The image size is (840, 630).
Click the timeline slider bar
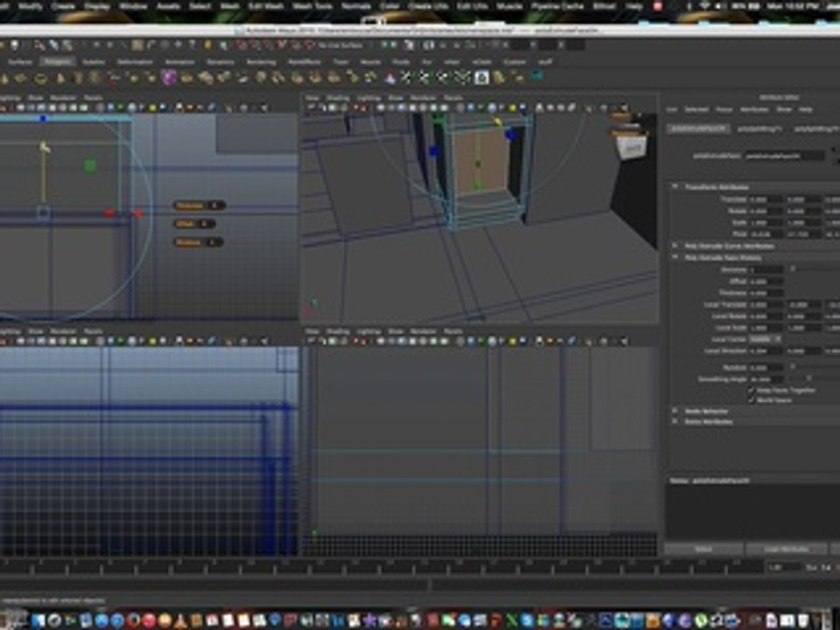point(383,565)
